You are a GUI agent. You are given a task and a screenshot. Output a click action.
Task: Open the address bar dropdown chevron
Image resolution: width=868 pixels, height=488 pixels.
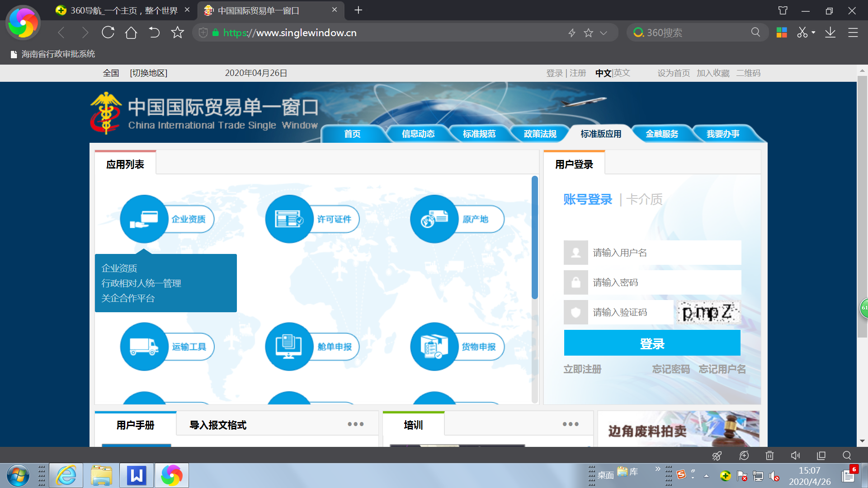603,33
